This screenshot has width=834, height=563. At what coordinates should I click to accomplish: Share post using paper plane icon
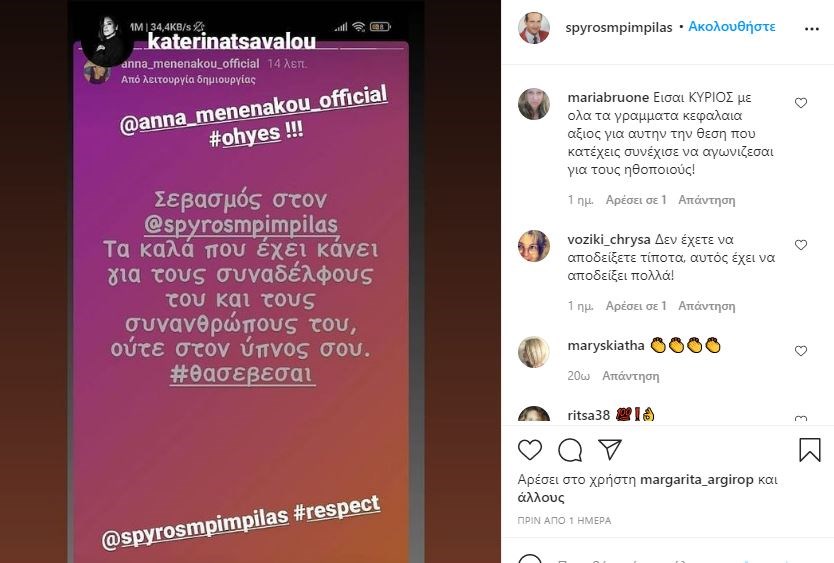(610, 450)
